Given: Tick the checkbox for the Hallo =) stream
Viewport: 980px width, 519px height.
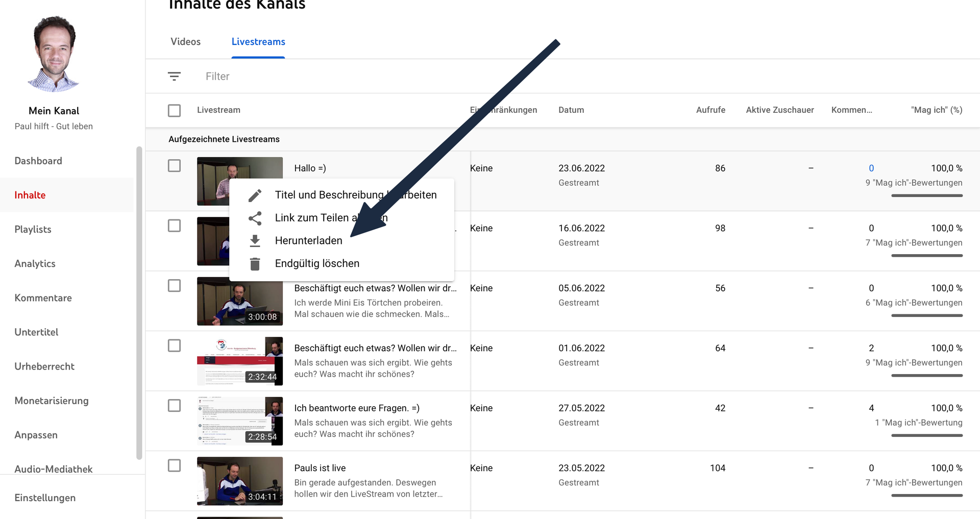Looking at the screenshot, I should point(174,166).
